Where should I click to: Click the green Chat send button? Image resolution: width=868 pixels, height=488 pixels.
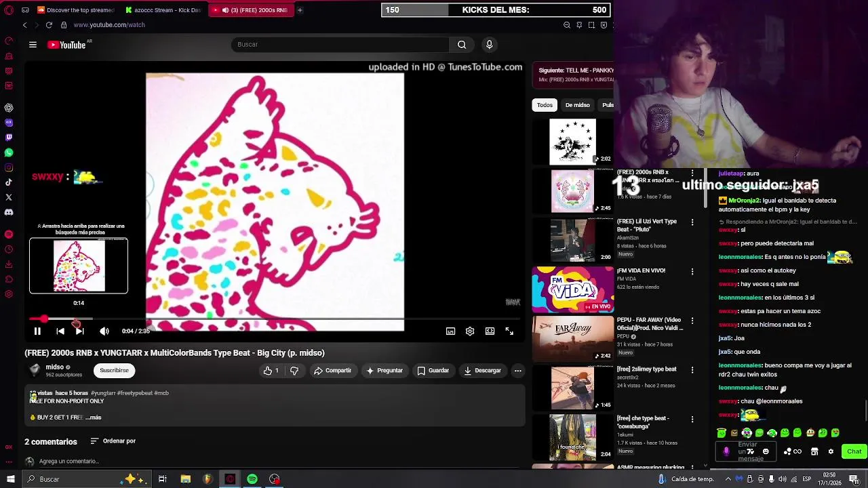854,451
